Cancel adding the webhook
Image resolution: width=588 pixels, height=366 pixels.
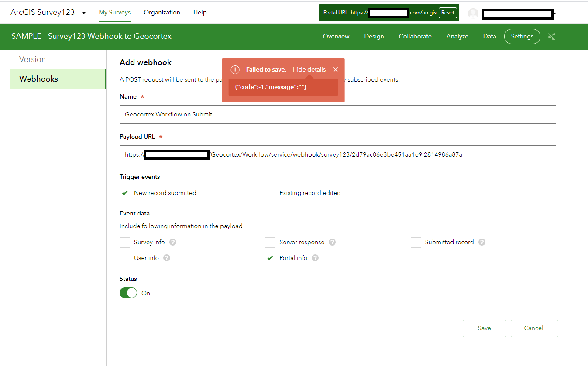tap(534, 328)
